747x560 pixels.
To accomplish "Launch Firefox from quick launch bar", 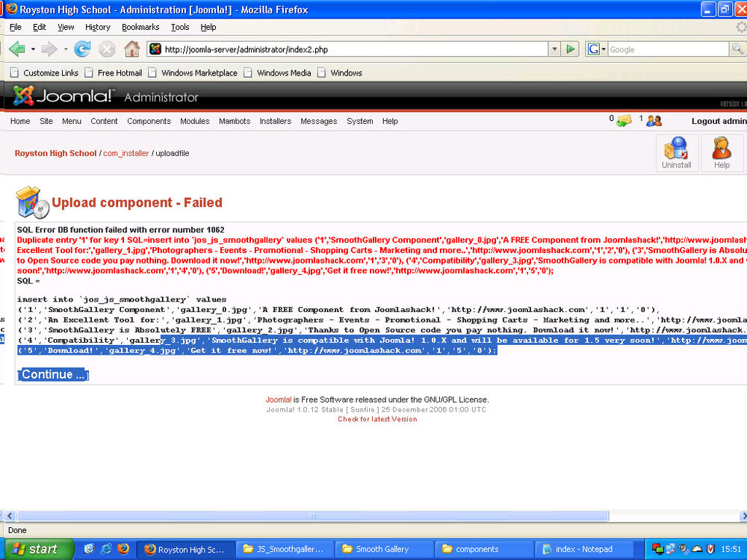I will [x=123, y=549].
